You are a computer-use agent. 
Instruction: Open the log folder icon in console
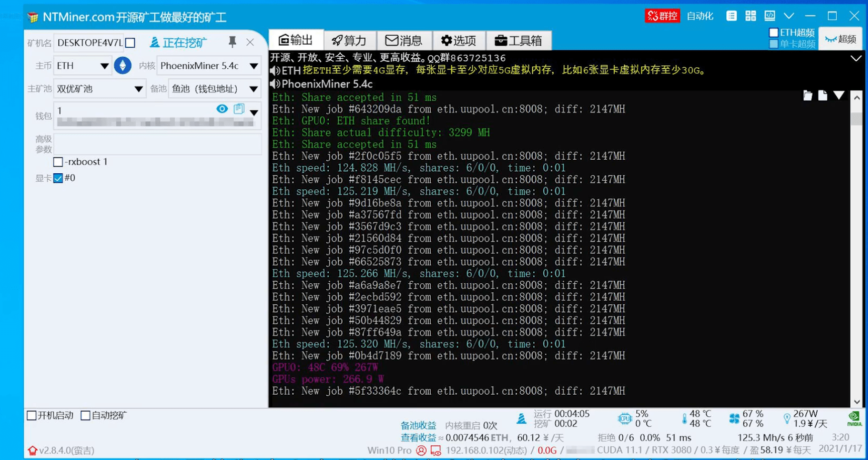[x=808, y=95]
